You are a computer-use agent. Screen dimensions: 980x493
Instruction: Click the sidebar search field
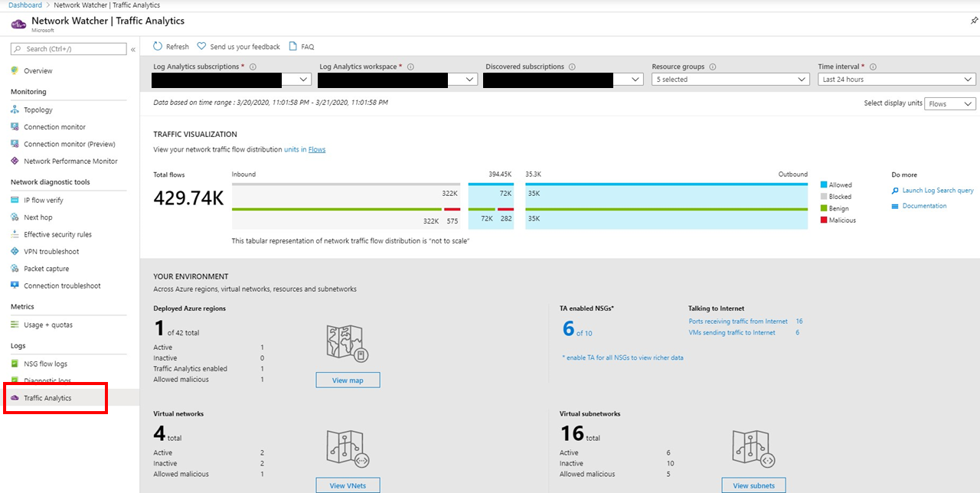pos(69,48)
